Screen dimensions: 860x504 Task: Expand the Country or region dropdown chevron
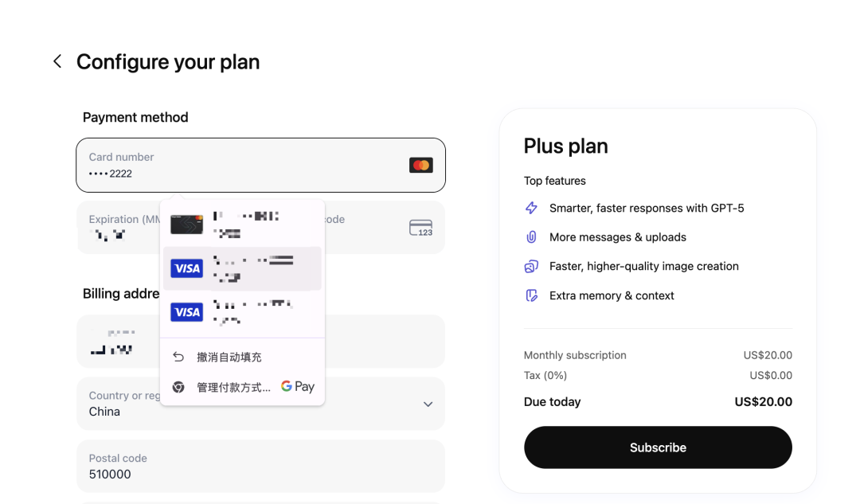(x=428, y=404)
